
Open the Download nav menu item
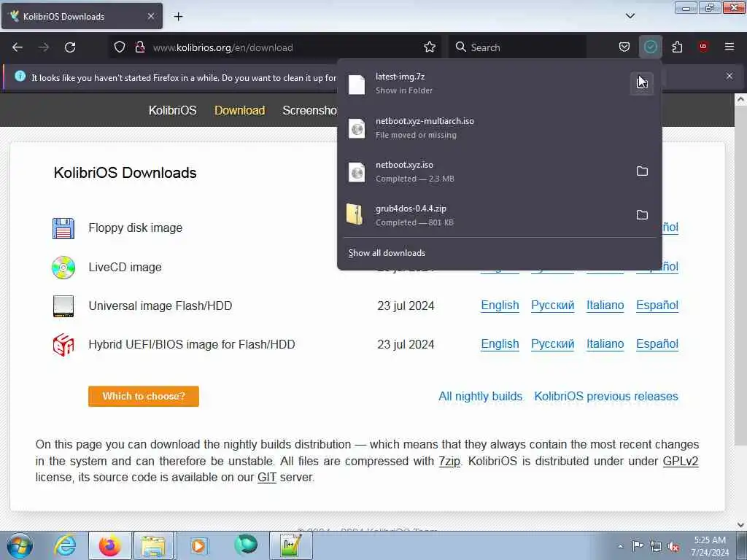[239, 110]
